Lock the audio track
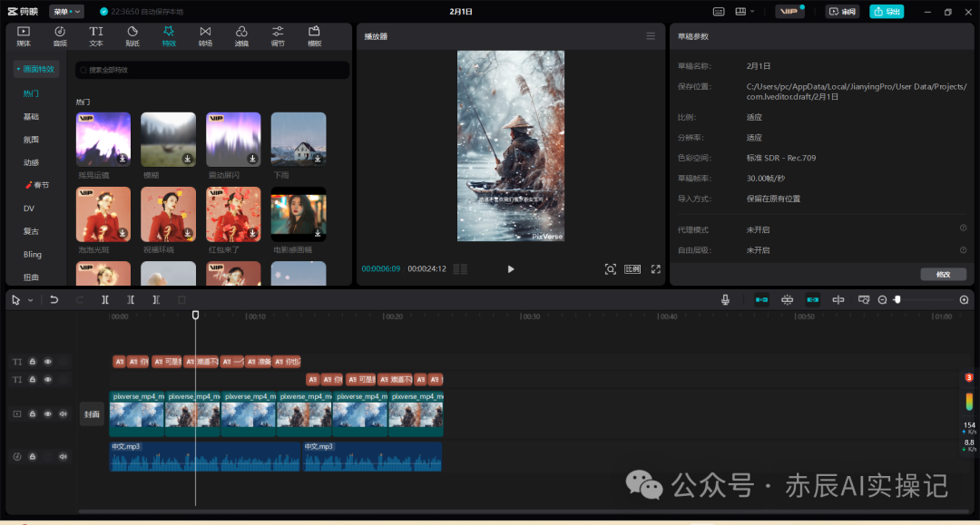 tap(33, 456)
